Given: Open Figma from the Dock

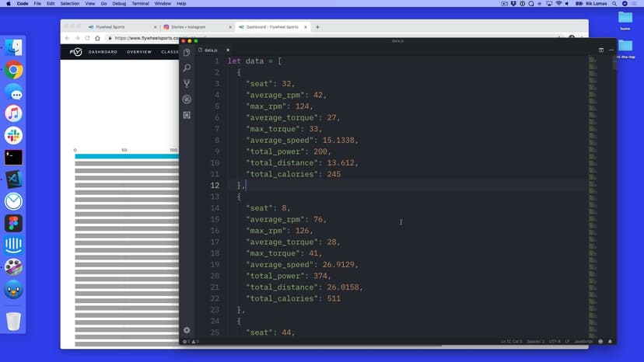Looking at the screenshot, I should 13,224.
